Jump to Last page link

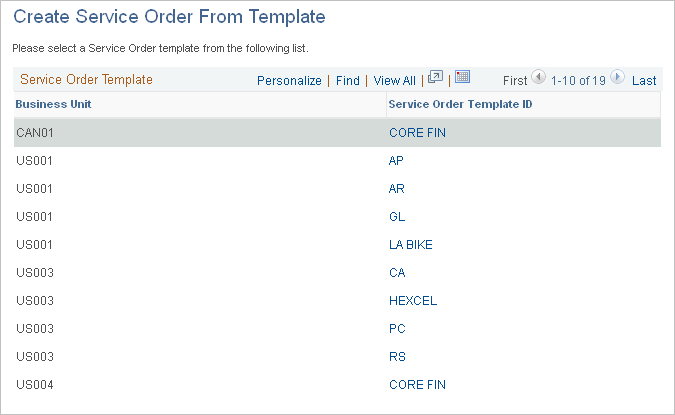point(644,81)
